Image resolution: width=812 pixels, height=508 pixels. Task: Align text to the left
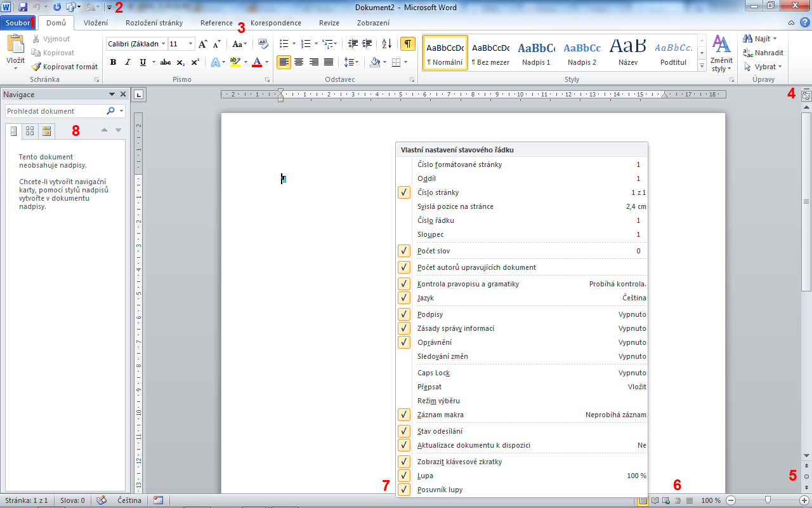[x=284, y=62]
